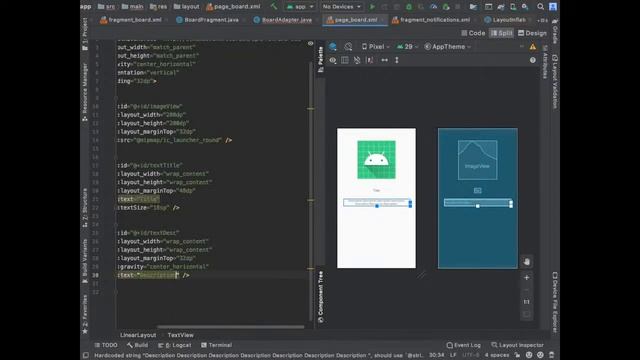The width and height of the screenshot is (640, 360).
Task: Open the Build tool window
Action: point(138,345)
